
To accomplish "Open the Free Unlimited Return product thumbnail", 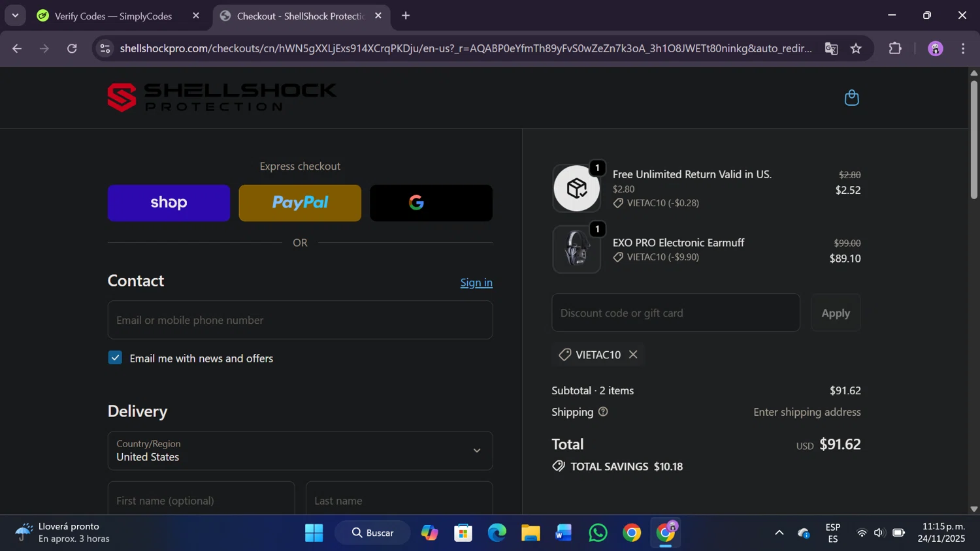I will [577, 189].
